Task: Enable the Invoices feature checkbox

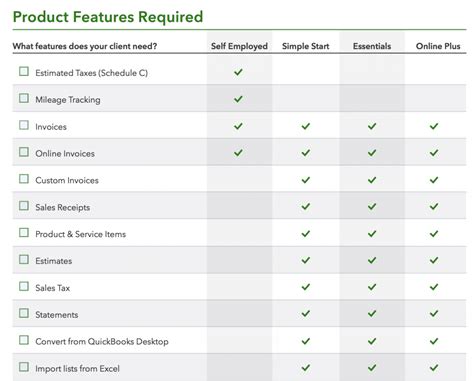Action: [24, 125]
